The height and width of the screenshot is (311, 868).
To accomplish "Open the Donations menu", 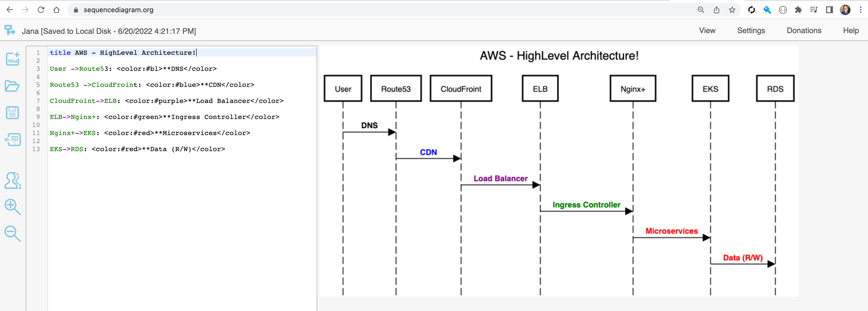I will (804, 31).
